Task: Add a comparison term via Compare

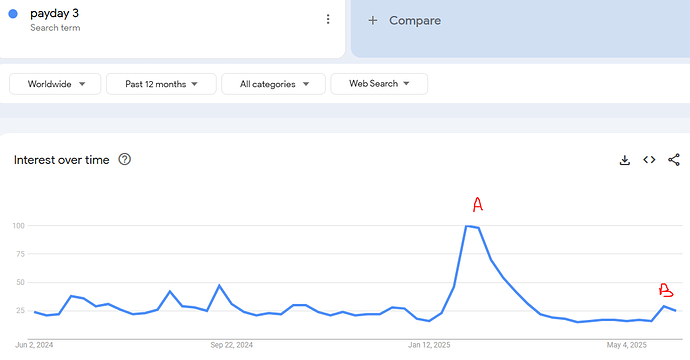Action: pyautogui.click(x=415, y=20)
